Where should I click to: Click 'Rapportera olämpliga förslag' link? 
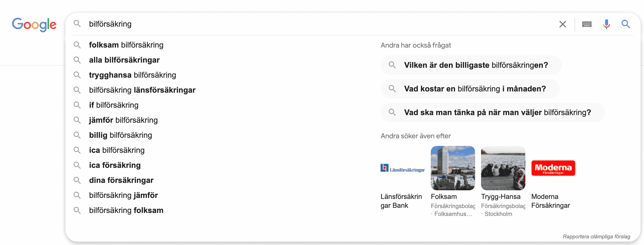[x=596, y=236]
